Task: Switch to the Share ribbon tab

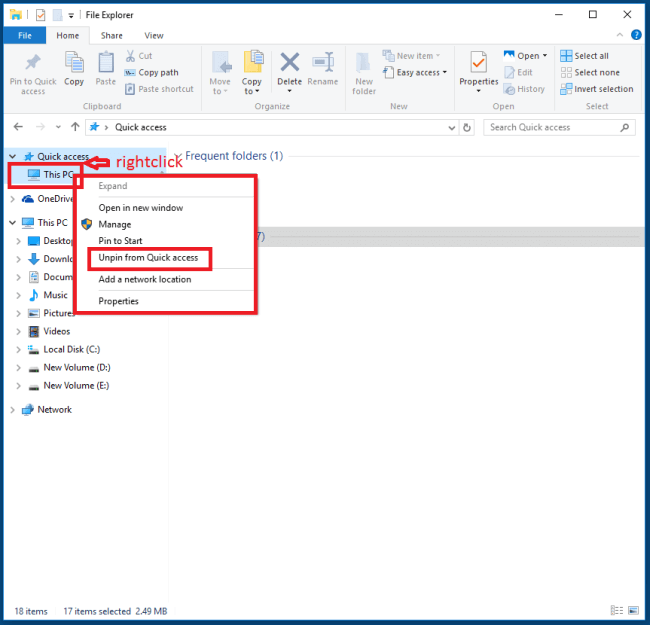Action: pos(112,36)
